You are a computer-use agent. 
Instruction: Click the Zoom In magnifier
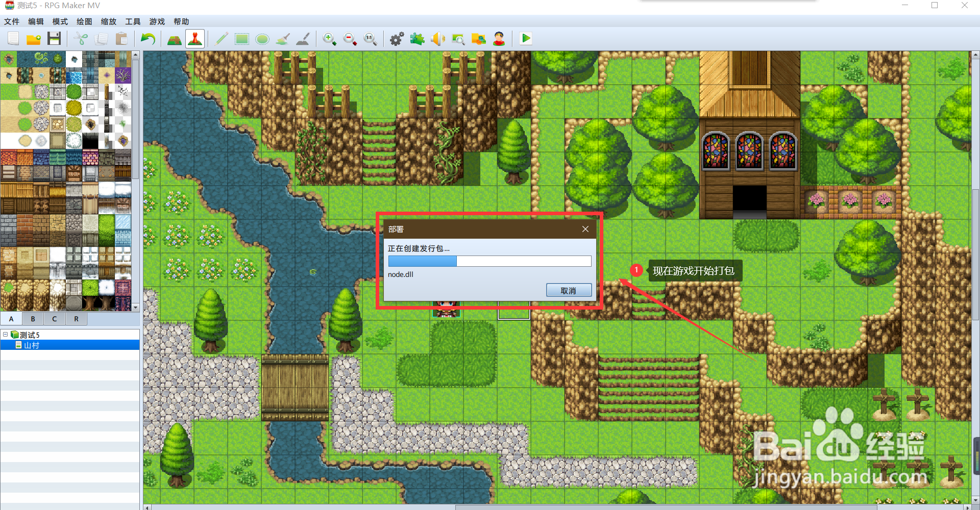[330, 39]
